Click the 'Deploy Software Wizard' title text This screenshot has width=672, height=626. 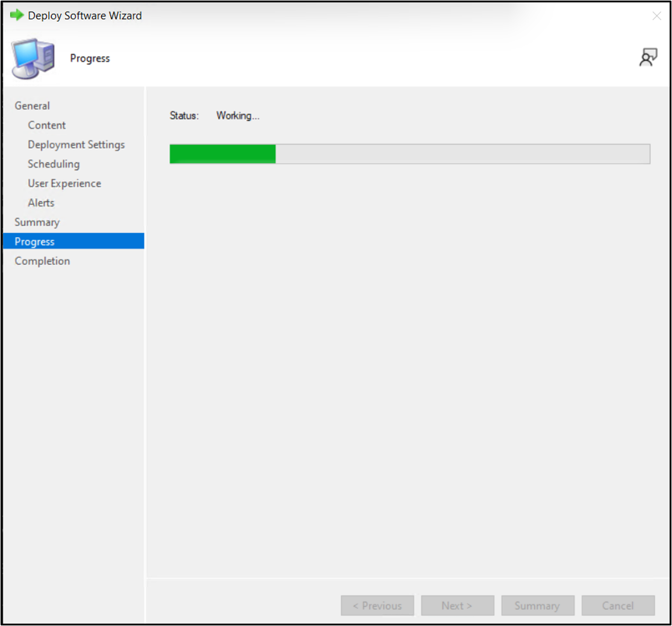[85, 16]
